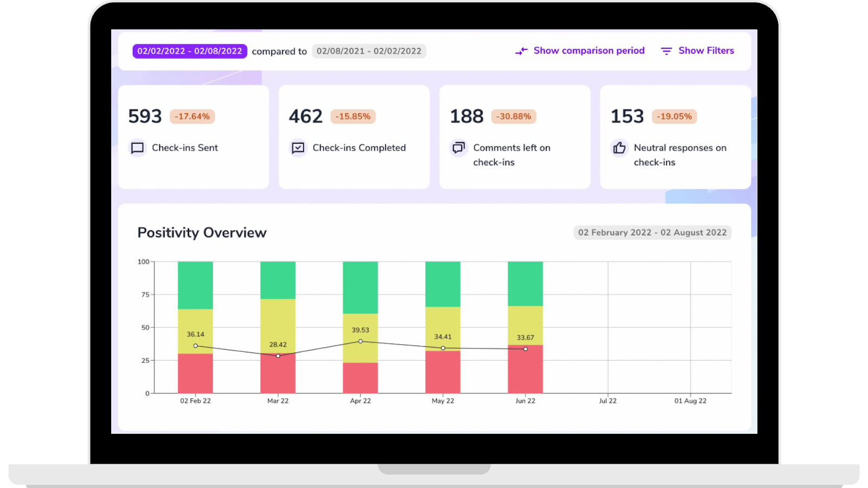
Task: Open the 02/08/2021 - 02/02/2022 comparison date range
Action: tap(369, 51)
